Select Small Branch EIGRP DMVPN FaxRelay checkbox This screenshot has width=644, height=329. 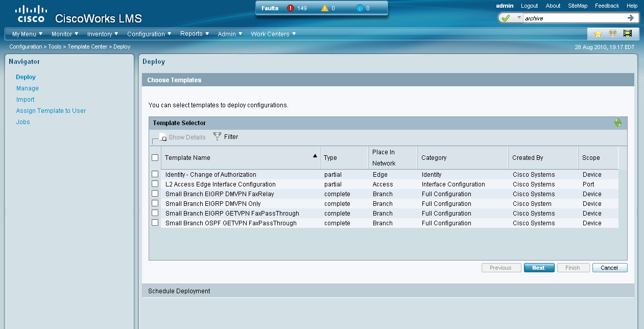tap(155, 194)
